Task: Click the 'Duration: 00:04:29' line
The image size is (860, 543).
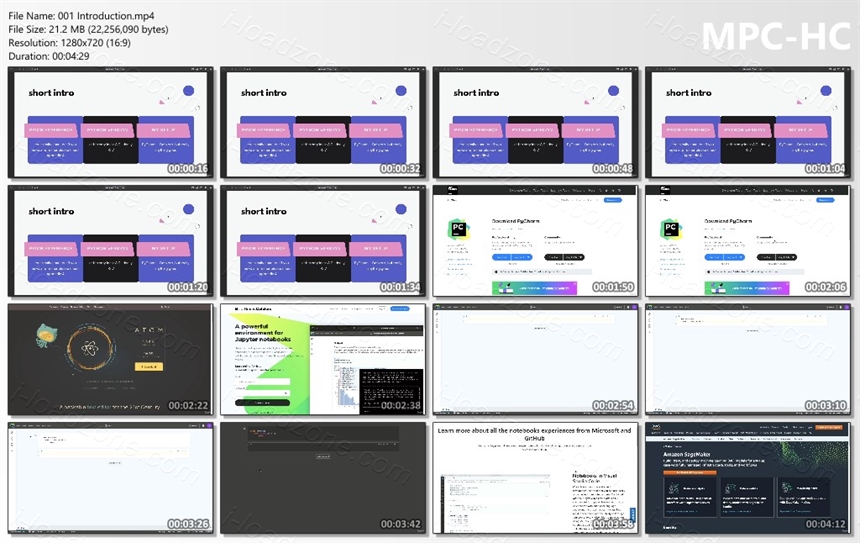Action: tap(49, 56)
